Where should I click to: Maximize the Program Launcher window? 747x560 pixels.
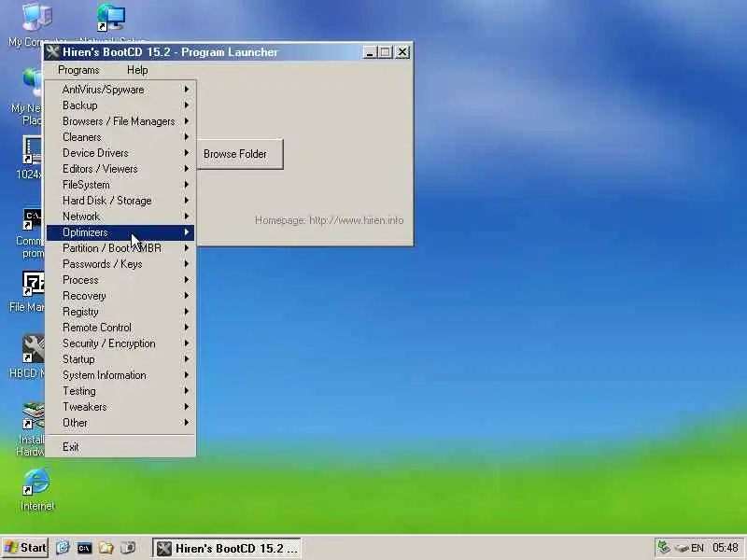pyautogui.click(x=386, y=52)
